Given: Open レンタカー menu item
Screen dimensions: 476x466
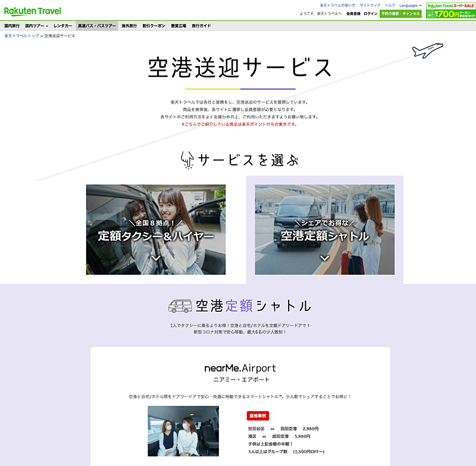Looking at the screenshot, I should click(63, 26).
